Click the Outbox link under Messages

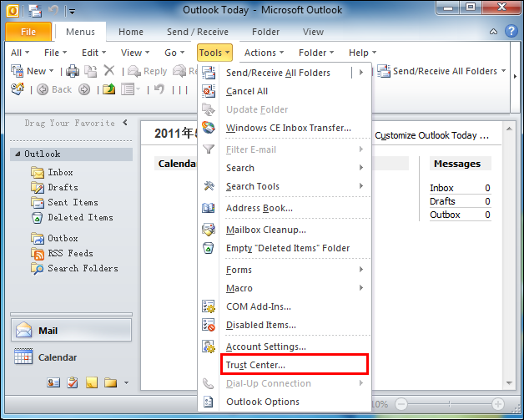point(445,215)
